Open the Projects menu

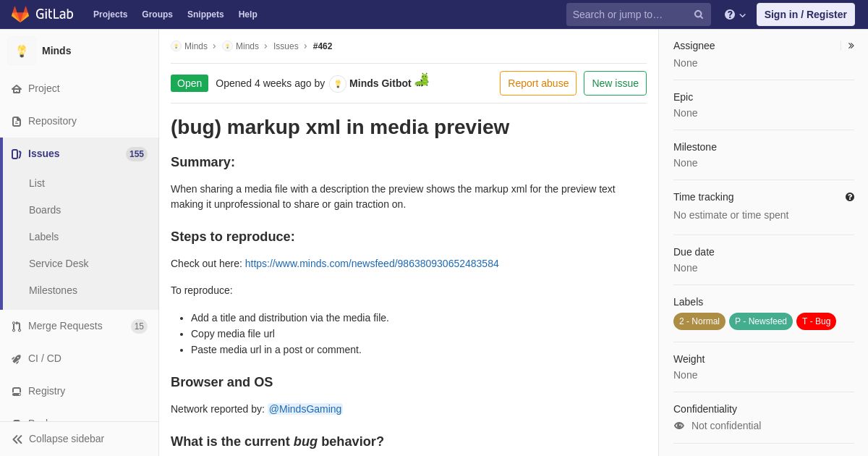(110, 14)
